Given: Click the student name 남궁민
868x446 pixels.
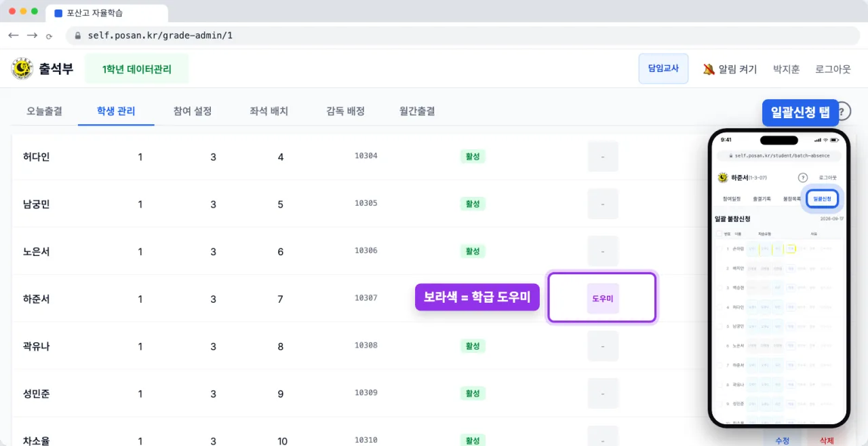Looking at the screenshot, I should (37, 204).
